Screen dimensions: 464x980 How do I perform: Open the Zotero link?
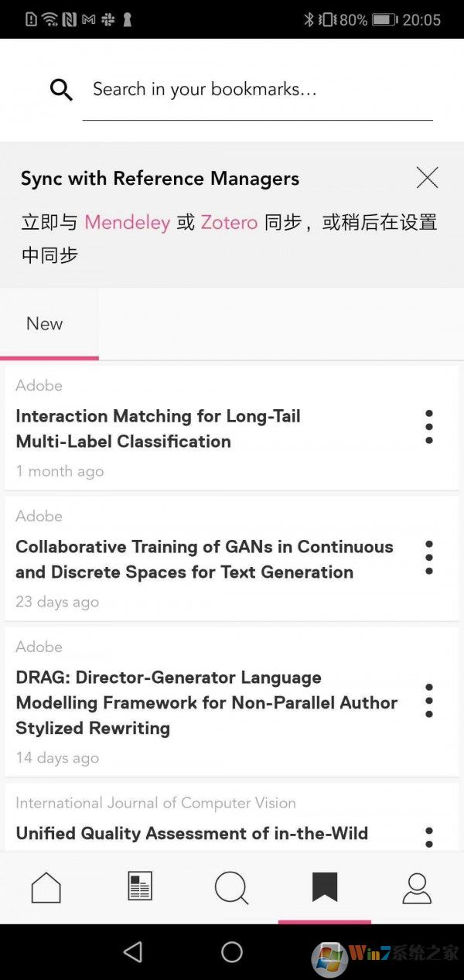pyautogui.click(x=229, y=222)
